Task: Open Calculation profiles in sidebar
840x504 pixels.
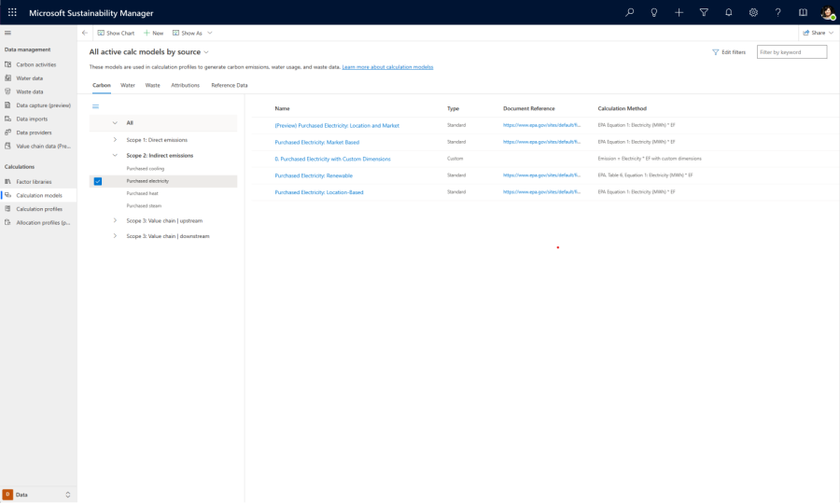Action: coord(38,209)
